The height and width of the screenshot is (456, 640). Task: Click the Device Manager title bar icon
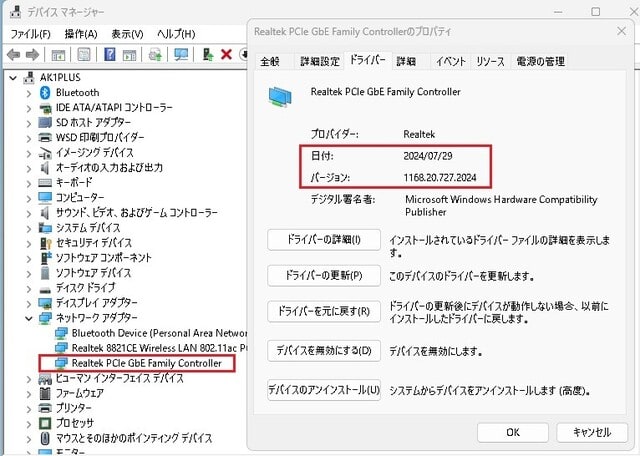tap(16, 12)
